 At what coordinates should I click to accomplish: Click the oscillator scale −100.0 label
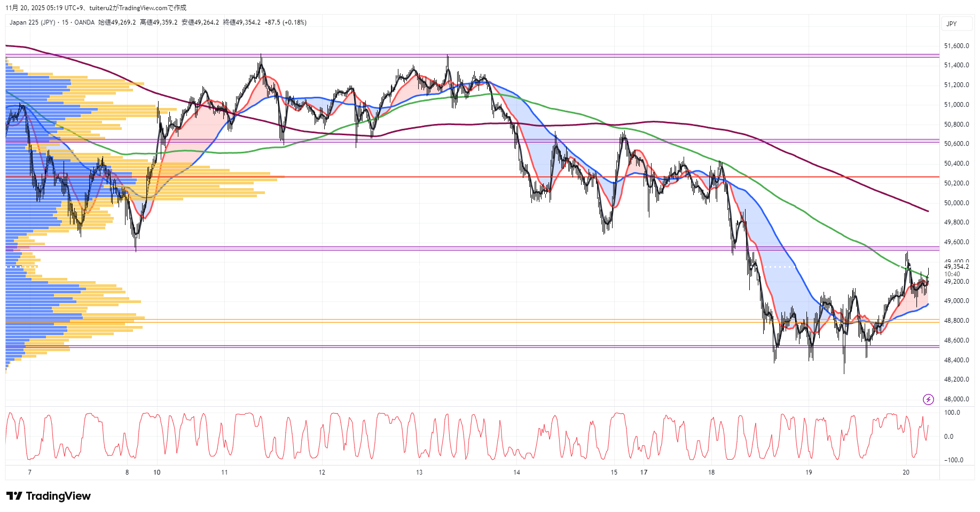(x=953, y=460)
